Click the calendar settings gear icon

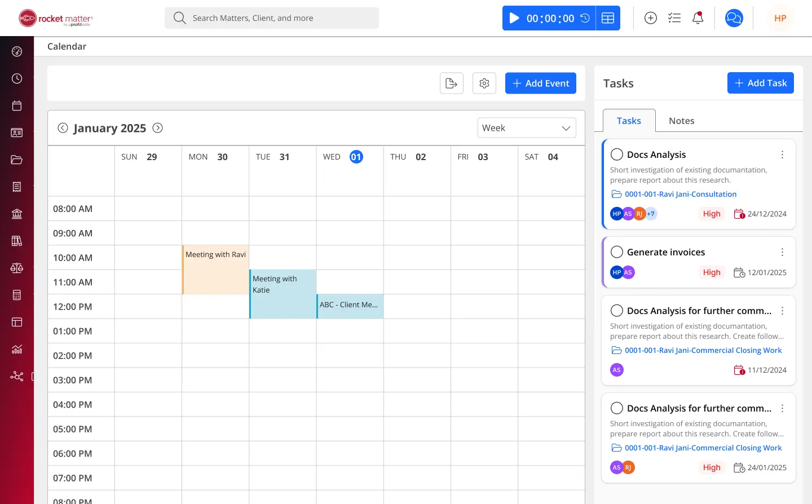(x=484, y=83)
